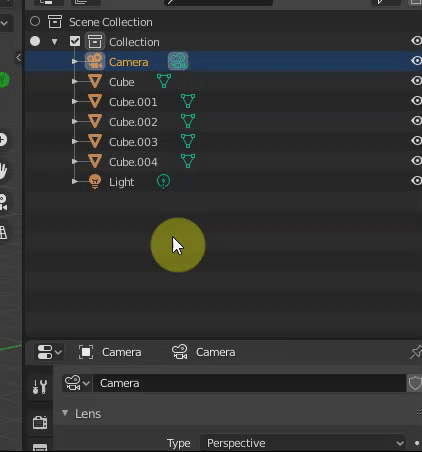Hide Cube.002 using its eye icon

(x=416, y=120)
